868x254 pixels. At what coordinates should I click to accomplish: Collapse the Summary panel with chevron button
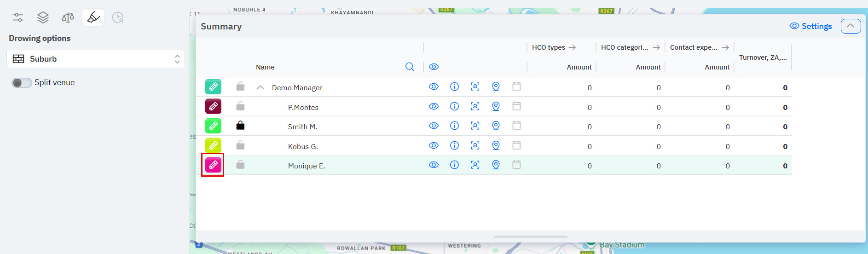(x=850, y=26)
